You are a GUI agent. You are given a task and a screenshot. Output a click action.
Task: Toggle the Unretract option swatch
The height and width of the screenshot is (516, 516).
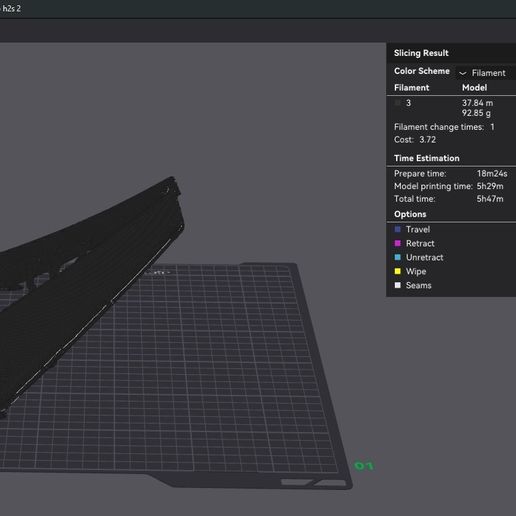pyautogui.click(x=397, y=257)
